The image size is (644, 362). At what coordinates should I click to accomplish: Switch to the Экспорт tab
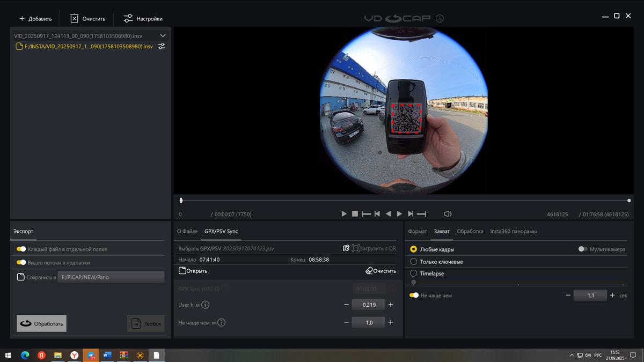[x=23, y=232]
